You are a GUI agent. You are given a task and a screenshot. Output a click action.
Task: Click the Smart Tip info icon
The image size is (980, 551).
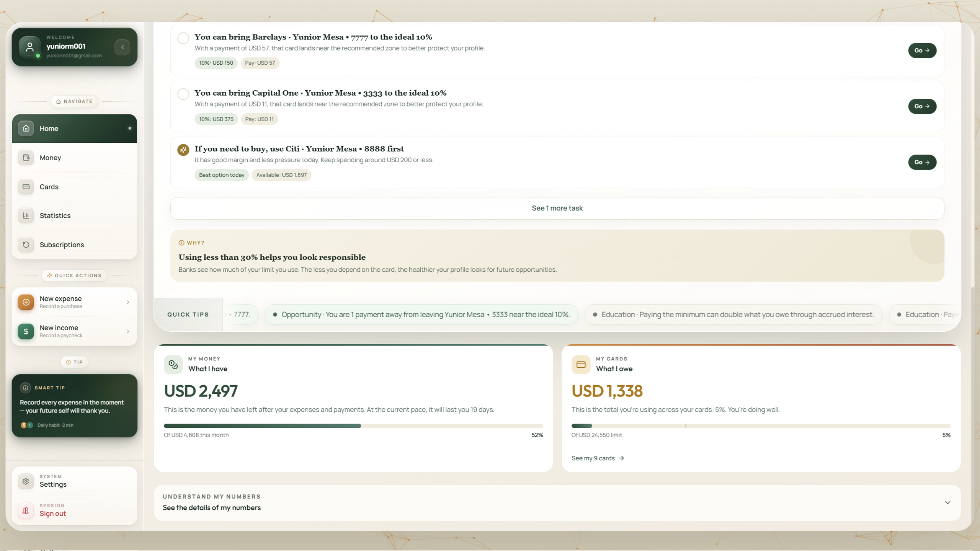[25, 388]
